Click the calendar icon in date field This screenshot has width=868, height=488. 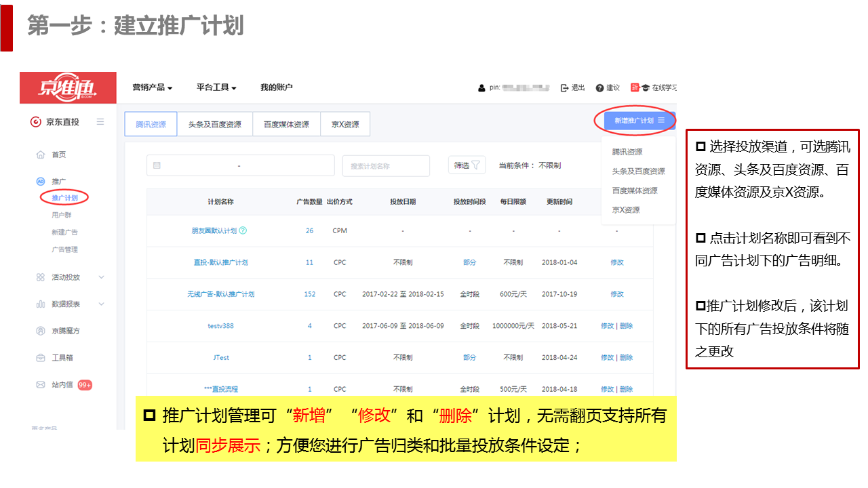157,165
